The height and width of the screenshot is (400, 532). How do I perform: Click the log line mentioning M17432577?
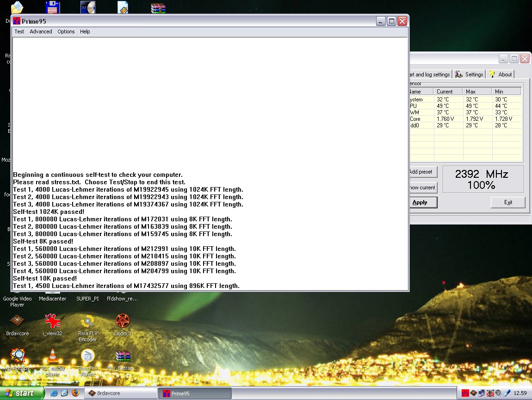(126, 286)
